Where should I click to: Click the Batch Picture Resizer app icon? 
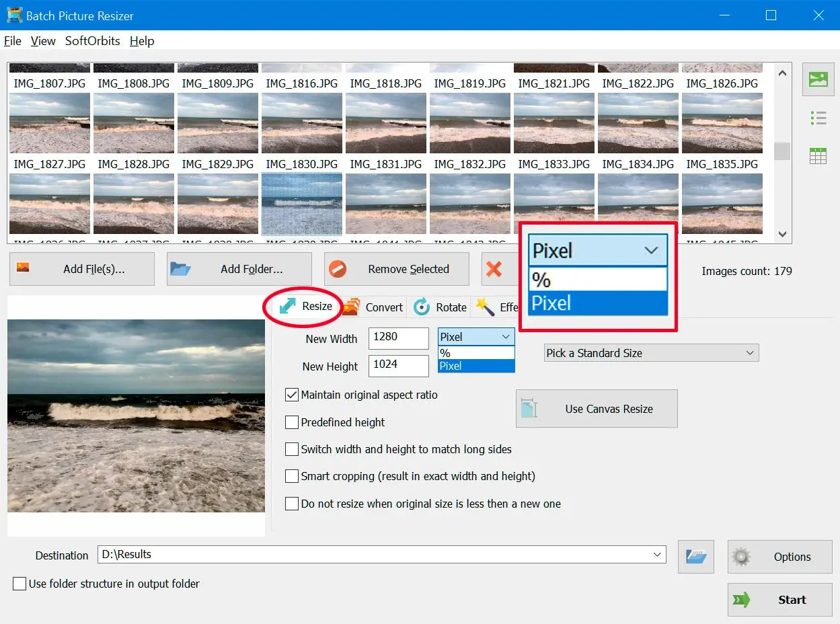click(x=14, y=15)
